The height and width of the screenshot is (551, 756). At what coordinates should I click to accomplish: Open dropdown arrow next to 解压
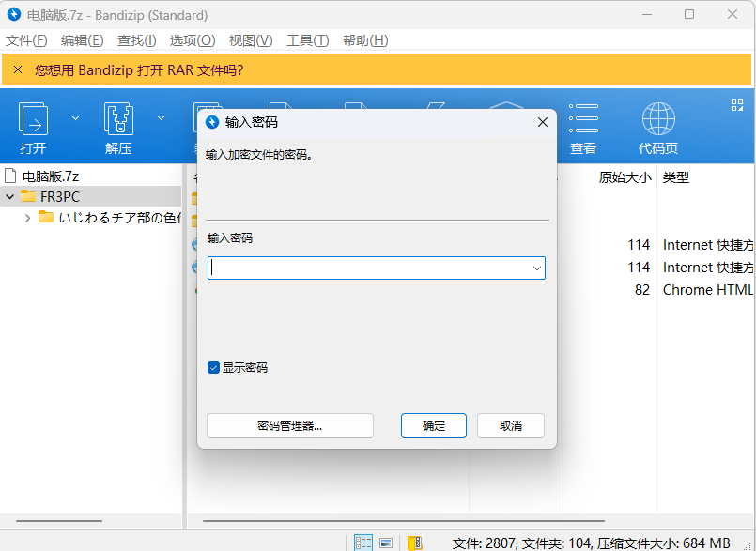click(x=161, y=118)
